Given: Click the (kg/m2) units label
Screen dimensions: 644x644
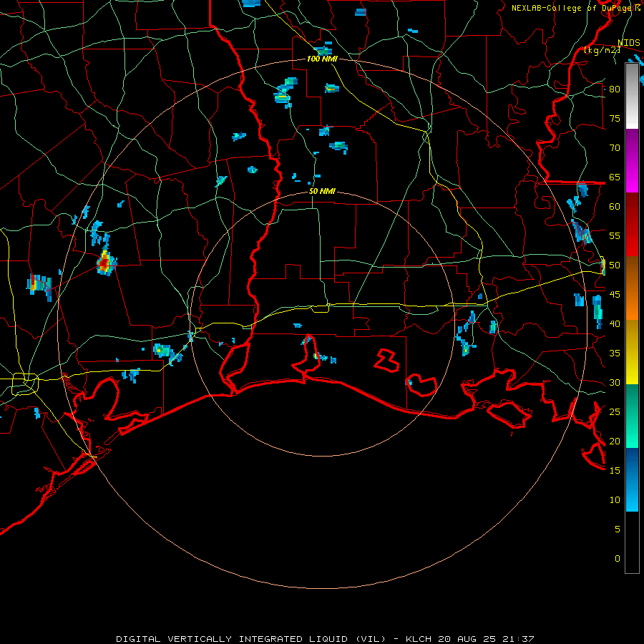Looking at the screenshot, I should click(x=602, y=50).
